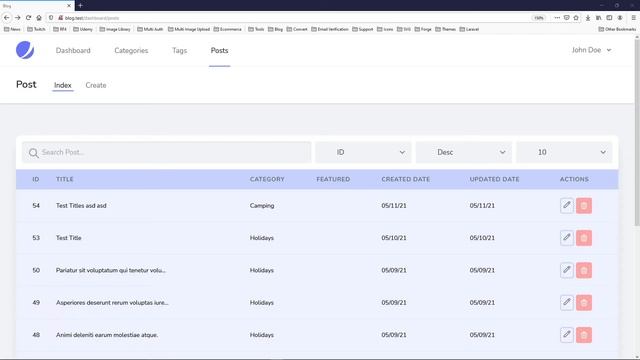Viewport: 640px width, 360px height.
Task: Delete the post with ID 53
Action: (x=584, y=238)
